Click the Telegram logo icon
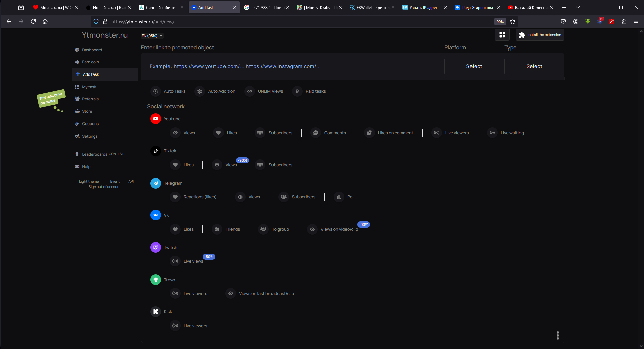This screenshot has height=349, width=644. pyautogui.click(x=155, y=183)
